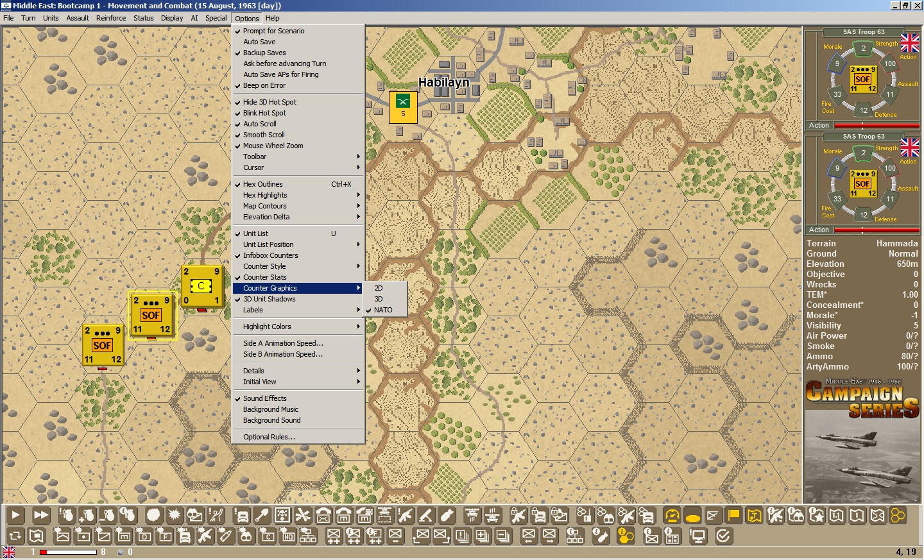Image resolution: width=924 pixels, height=560 pixels.
Task: Click the truck with exclamation mark icon
Action: pos(241,514)
